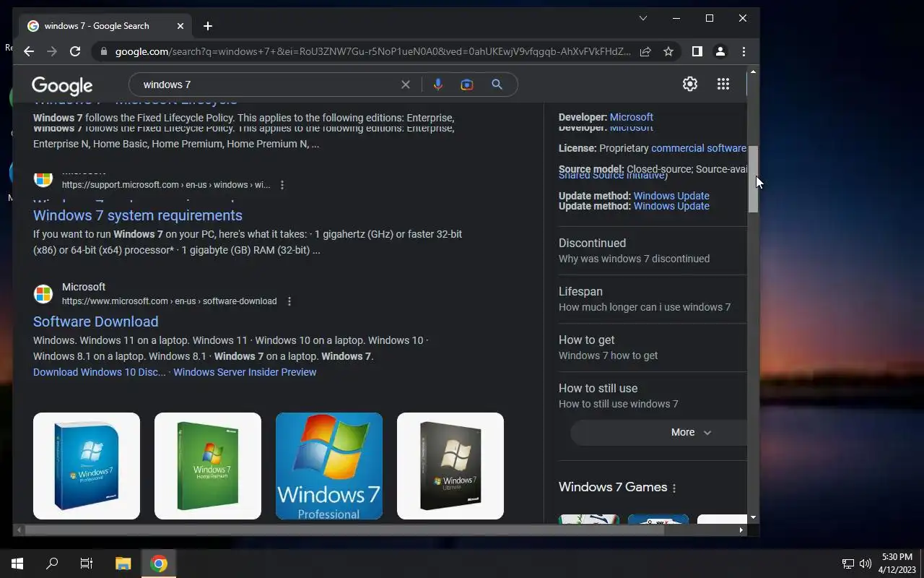Open the volume control in system tray
This screenshot has width=924, height=578.
click(x=866, y=564)
